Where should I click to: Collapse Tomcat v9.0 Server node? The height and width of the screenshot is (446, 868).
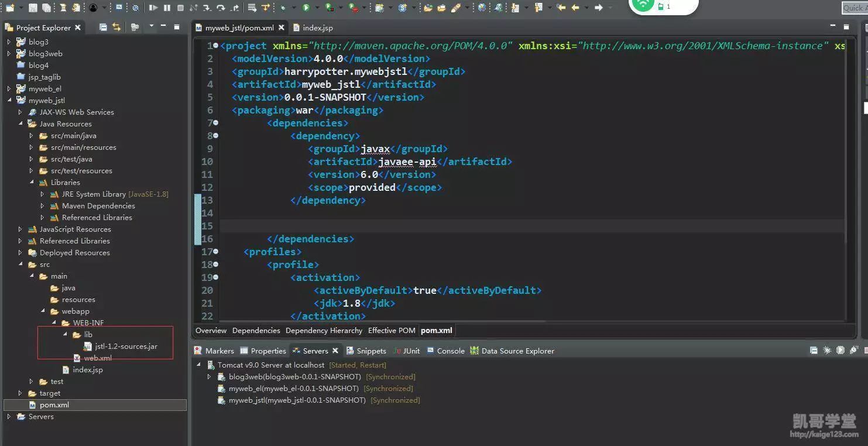pyautogui.click(x=198, y=365)
